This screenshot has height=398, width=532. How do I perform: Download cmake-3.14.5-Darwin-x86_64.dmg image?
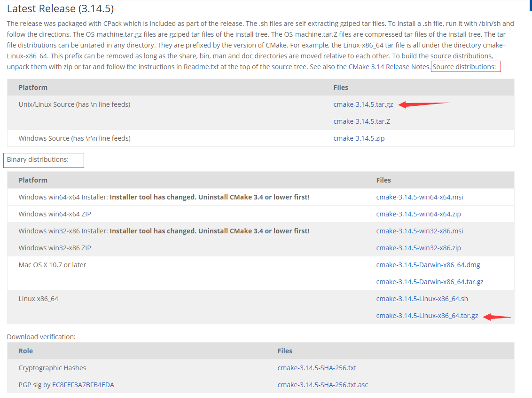tap(428, 265)
